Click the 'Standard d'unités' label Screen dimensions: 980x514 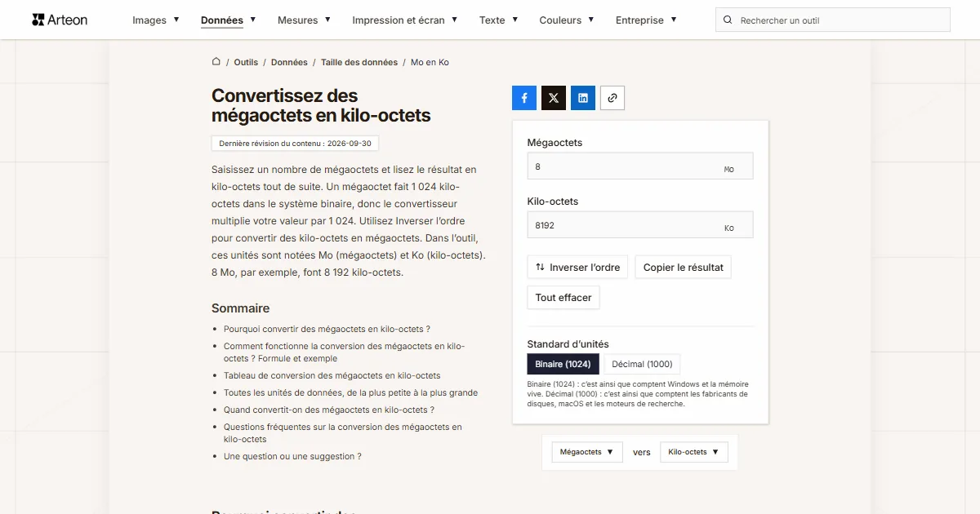pos(568,344)
